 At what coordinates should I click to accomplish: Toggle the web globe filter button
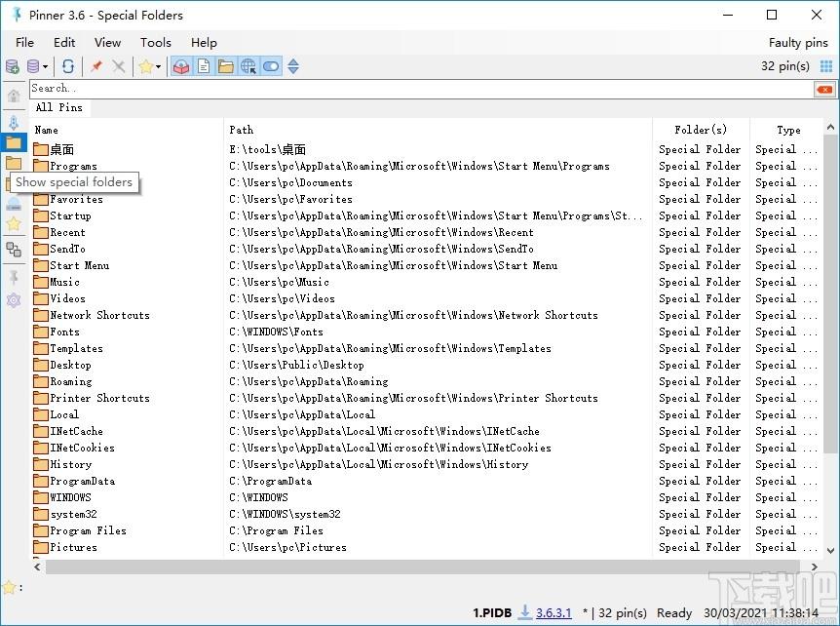tap(248, 66)
